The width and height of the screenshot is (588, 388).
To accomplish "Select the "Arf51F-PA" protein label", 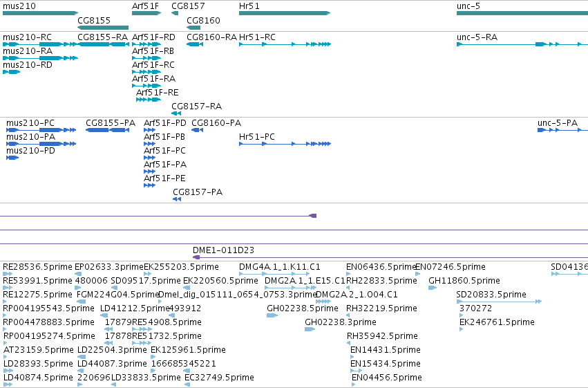I will 165,165.
